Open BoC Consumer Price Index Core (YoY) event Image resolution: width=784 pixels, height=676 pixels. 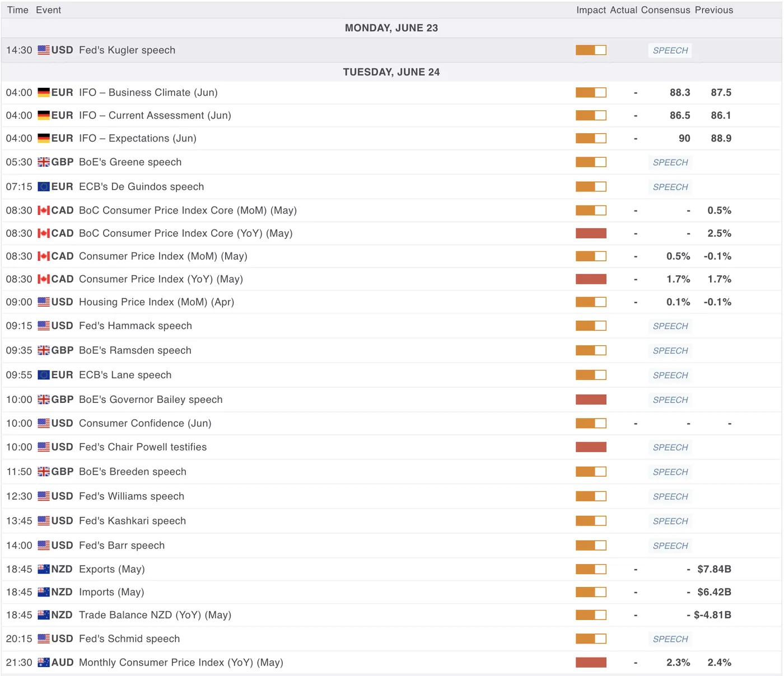point(186,233)
